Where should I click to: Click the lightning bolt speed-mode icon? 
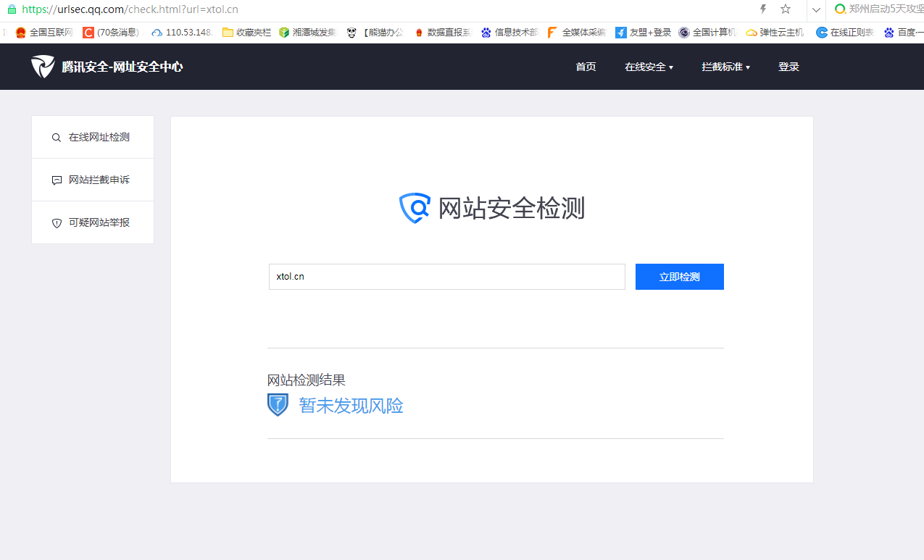coord(762,9)
